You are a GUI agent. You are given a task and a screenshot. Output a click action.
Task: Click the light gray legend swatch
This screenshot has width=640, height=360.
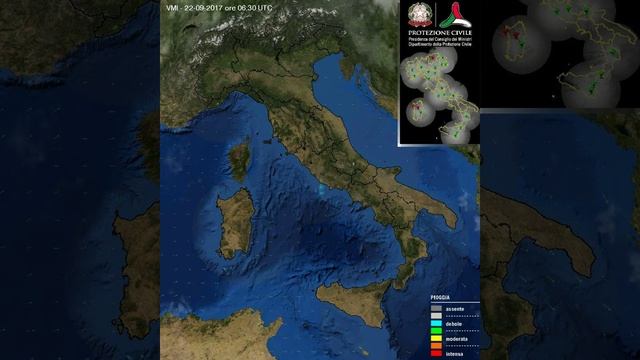pyautogui.click(x=436, y=316)
